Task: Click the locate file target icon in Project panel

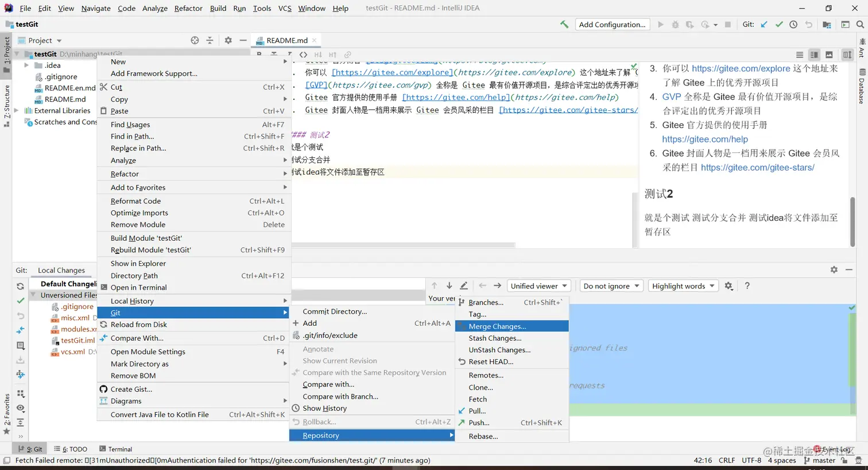Action: click(x=195, y=40)
